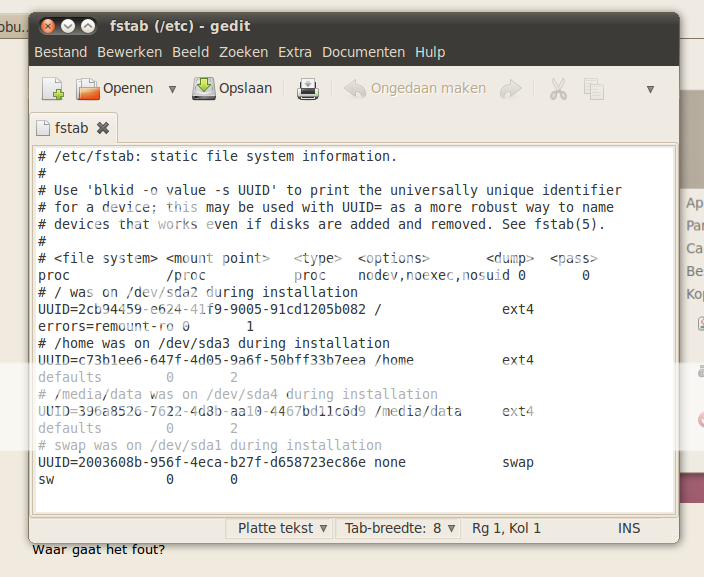Open the Beeld menu
Viewport: 704px width, 577px height.
click(x=190, y=52)
